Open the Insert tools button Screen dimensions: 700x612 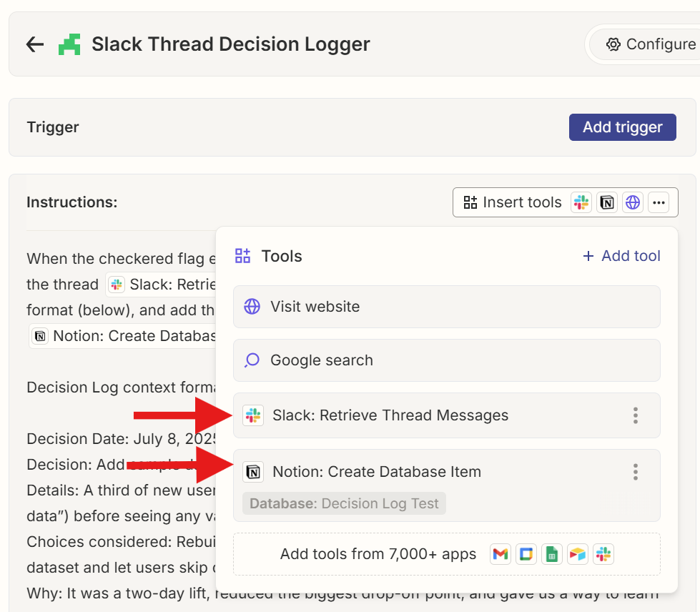[x=513, y=202]
